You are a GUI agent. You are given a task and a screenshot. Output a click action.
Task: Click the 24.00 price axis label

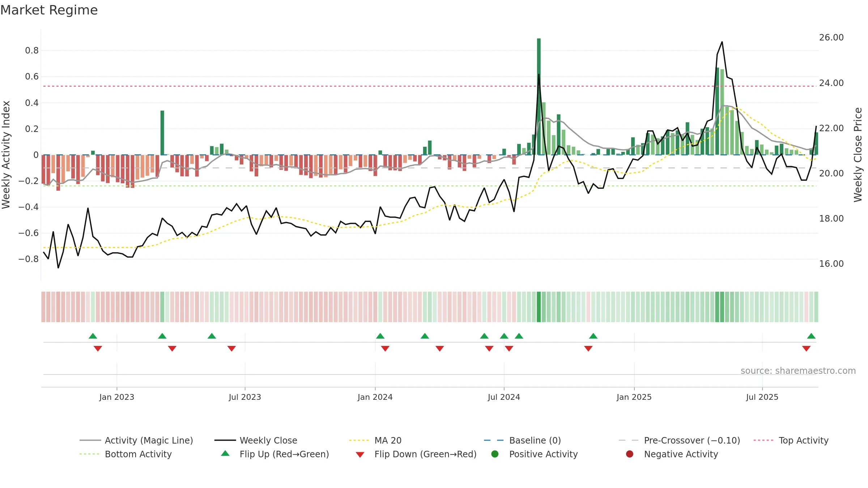831,83
